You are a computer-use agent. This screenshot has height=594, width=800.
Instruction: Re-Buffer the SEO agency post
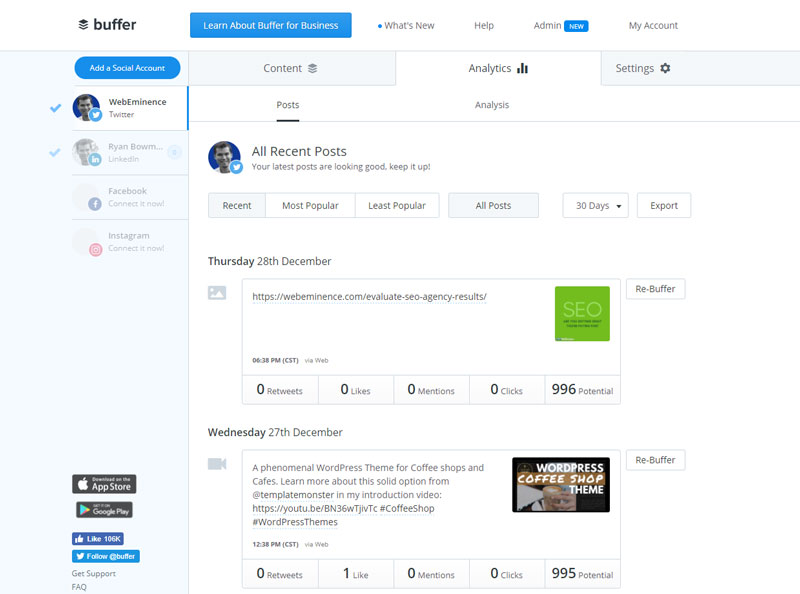point(655,289)
